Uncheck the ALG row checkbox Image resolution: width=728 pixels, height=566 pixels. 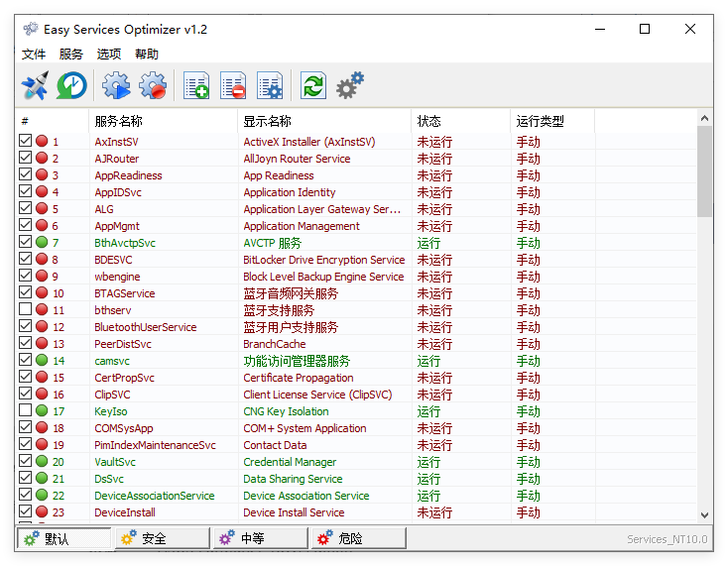(x=26, y=208)
